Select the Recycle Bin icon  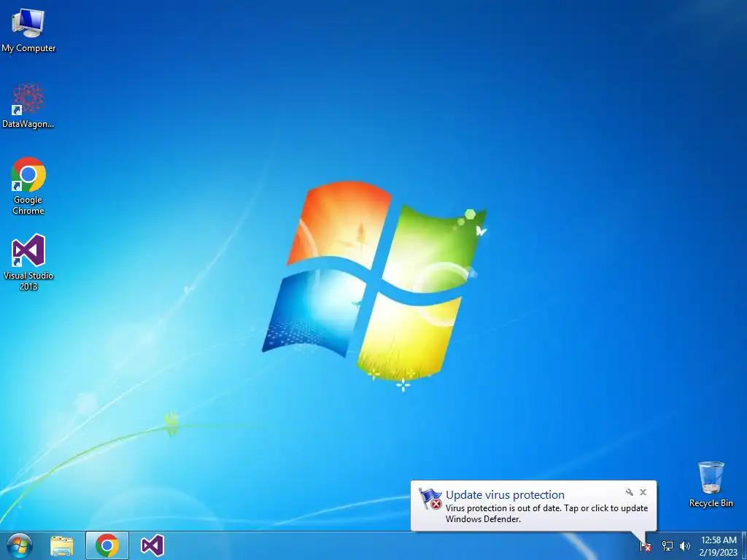coord(711,484)
